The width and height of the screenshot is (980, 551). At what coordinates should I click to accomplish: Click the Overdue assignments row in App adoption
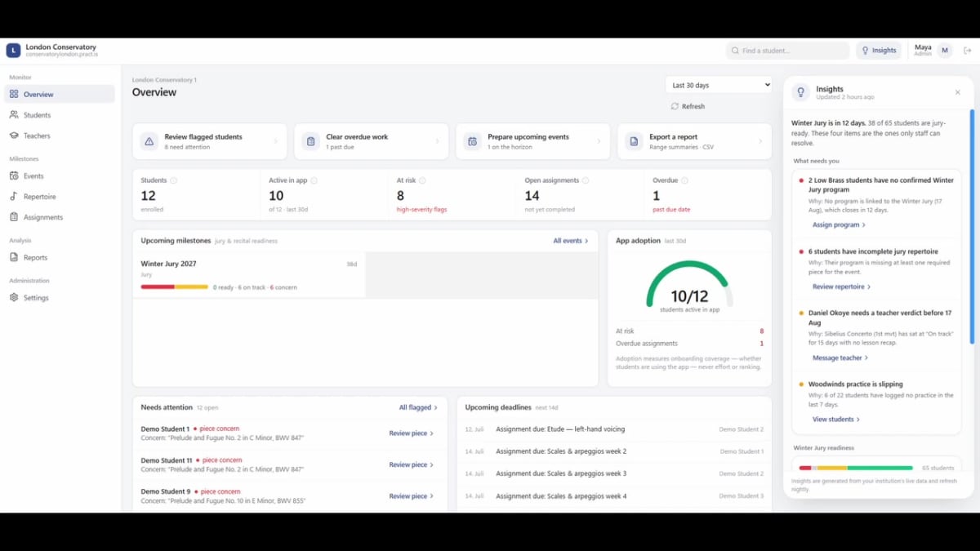689,344
